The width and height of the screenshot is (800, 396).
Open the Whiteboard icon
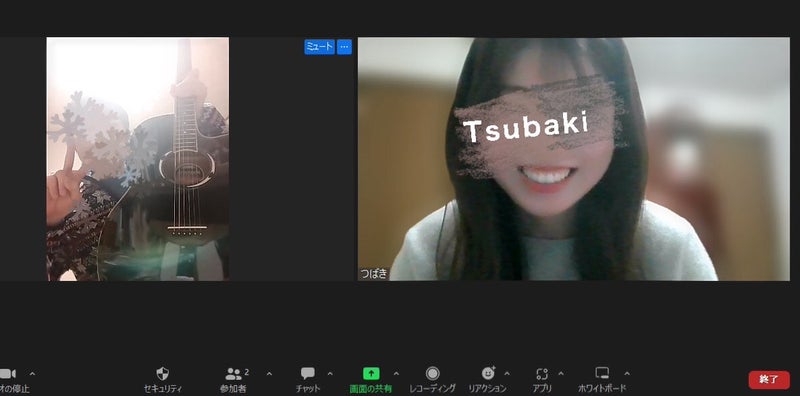[602, 374]
